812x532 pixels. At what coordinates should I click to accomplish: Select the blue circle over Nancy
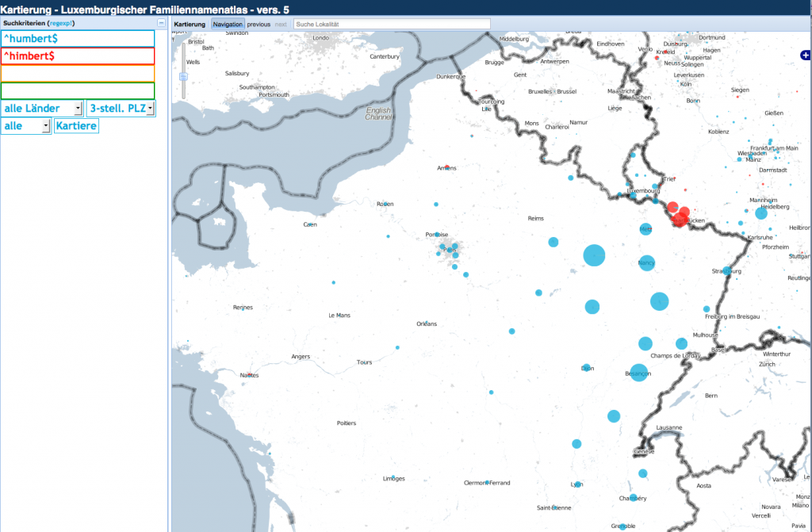pyautogui.click(x=646, y=262)
